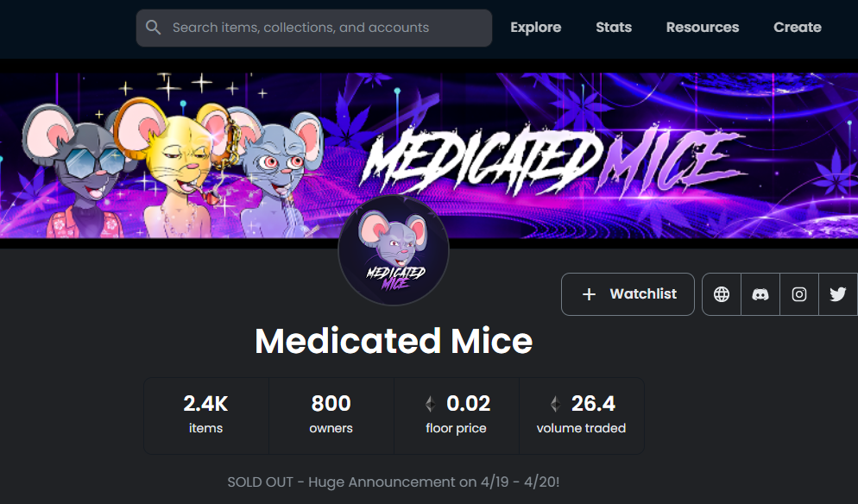Open the Stats dropdown
This screenshot has width=858, height=504.
614,27
